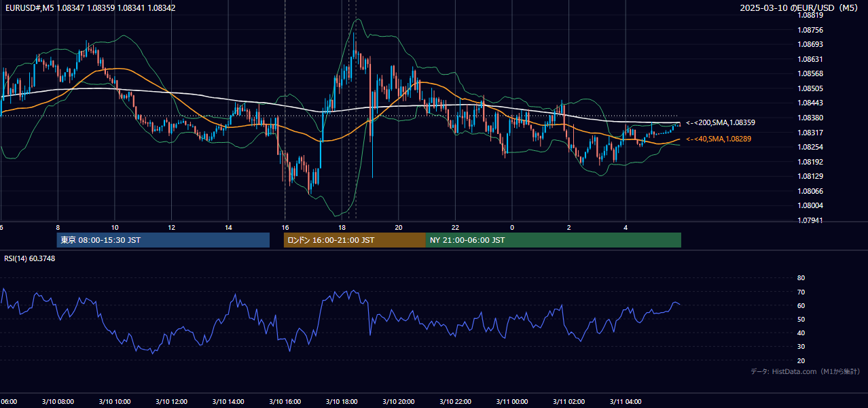
Task: Click the 3/10 20:00 time label
Action: [399, 402]
